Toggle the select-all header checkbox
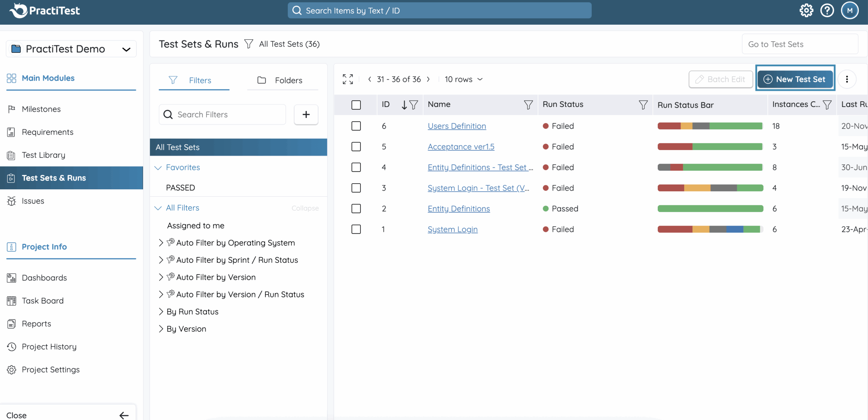868x420 pixels. [x=356, y=105]
